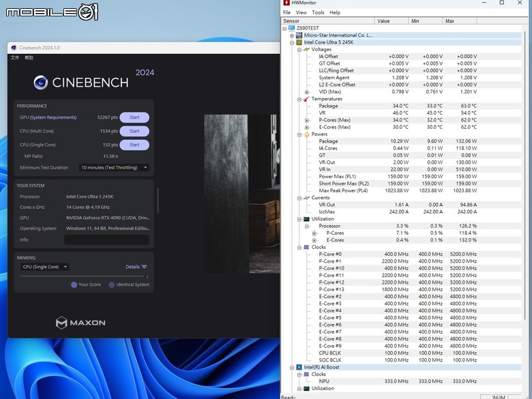Collapse the Intel Core Ultra 5 245K node
The image size is (532, 399).
pos(292,43)
